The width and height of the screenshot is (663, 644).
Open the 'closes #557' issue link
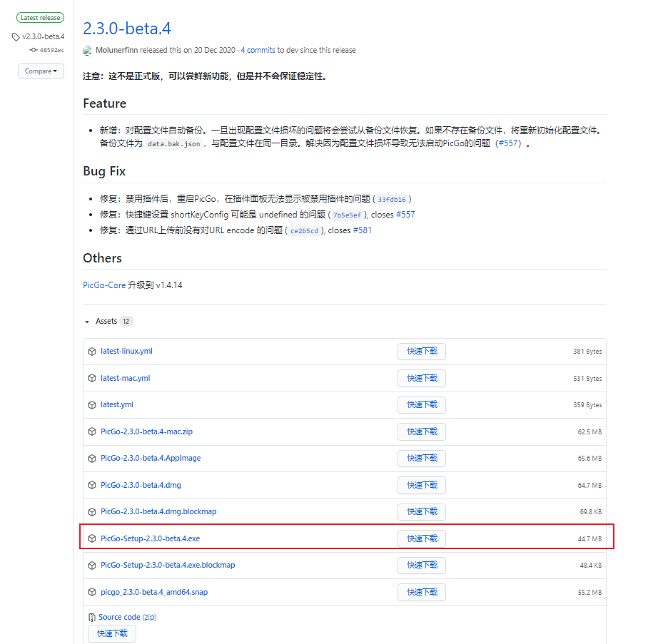point(405,215)
